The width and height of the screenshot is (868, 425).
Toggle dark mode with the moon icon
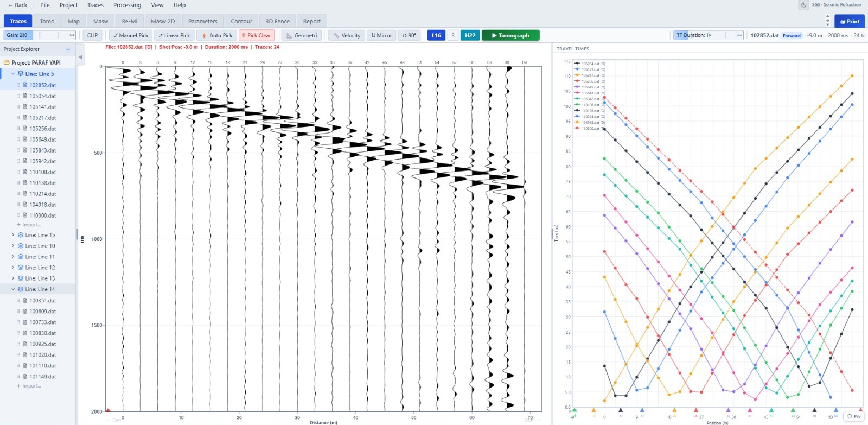coord(803,5)
